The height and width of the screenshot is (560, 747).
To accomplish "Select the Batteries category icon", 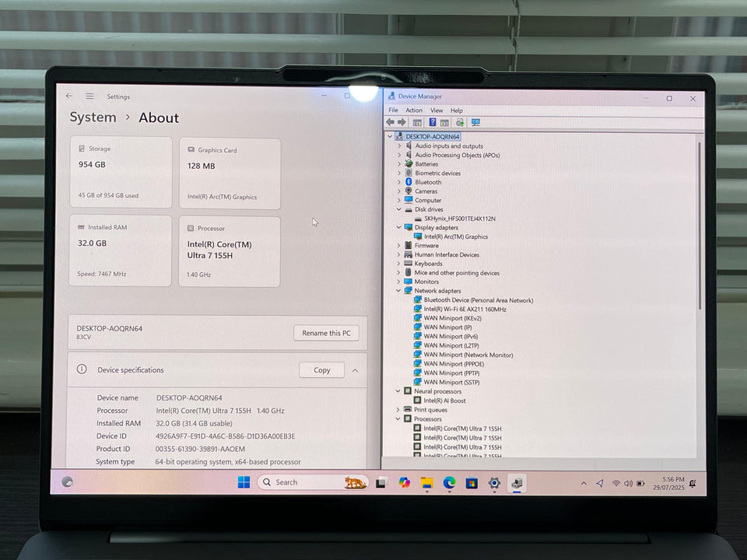I will (x=409, y=164).
